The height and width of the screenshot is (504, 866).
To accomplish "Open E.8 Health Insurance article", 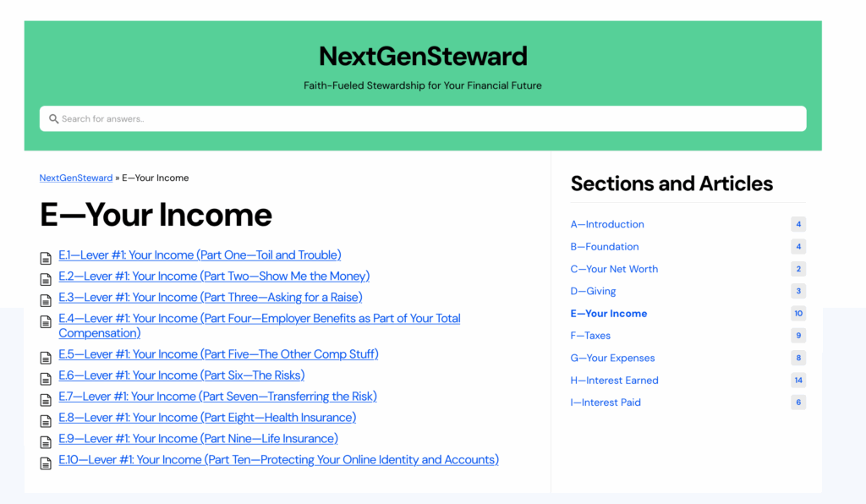I will tap(207, 418).
